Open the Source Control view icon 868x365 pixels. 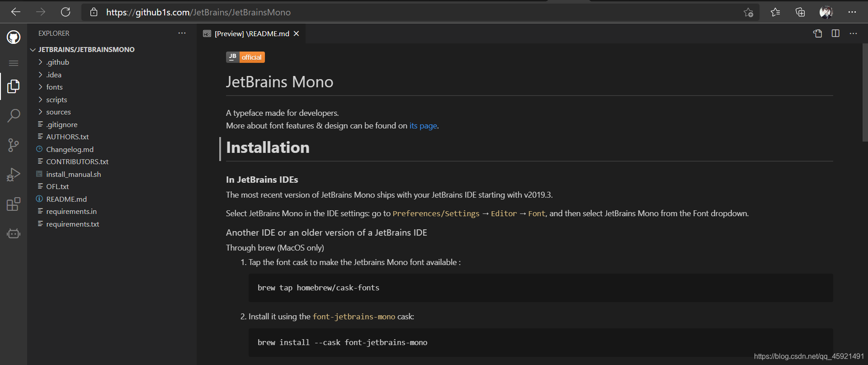pos(14,145)
